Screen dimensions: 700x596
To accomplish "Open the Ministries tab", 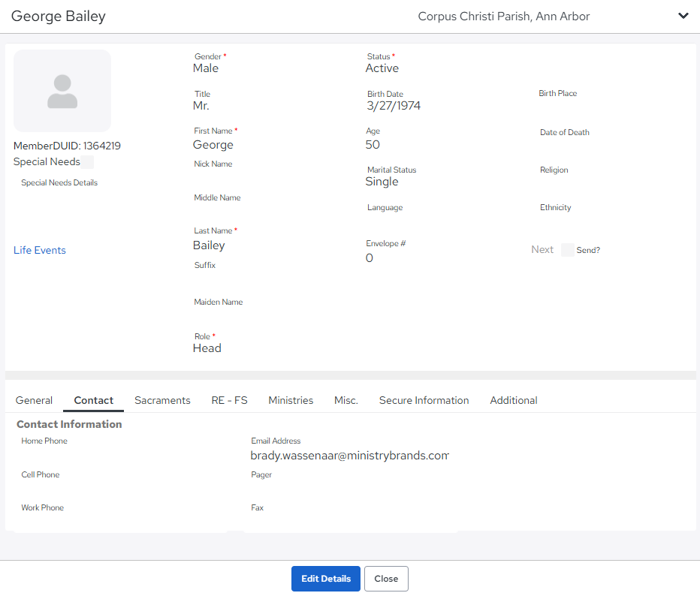I will coord(291,400).
